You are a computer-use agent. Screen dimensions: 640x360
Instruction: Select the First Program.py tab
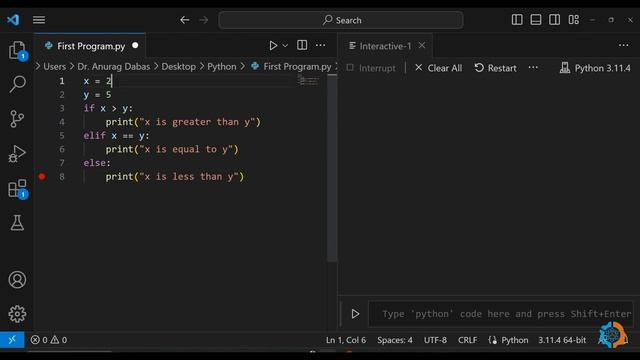pos(90,46)
